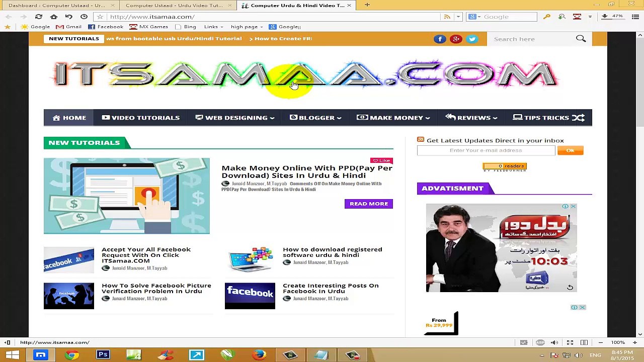Expand the Links bookmark folder
The width and height of the screenshot is (644, 362).
(214, 27)
